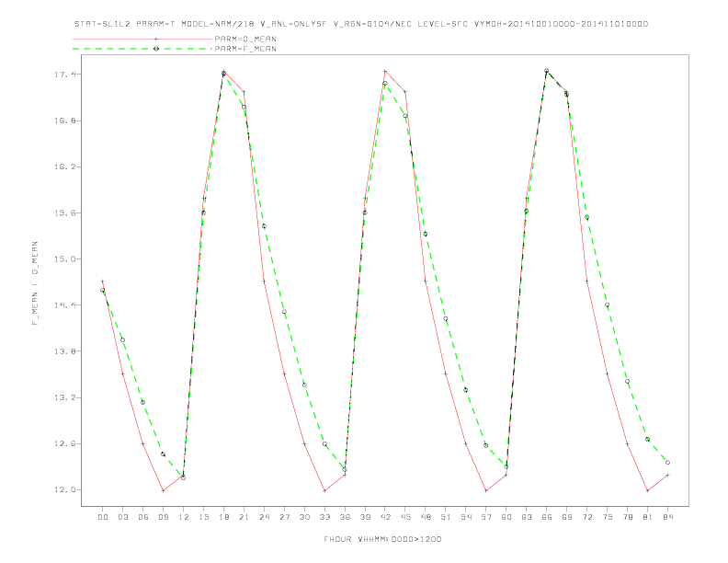Click the O_MEAN plus data point at hour 42

(x=385, y=71)
